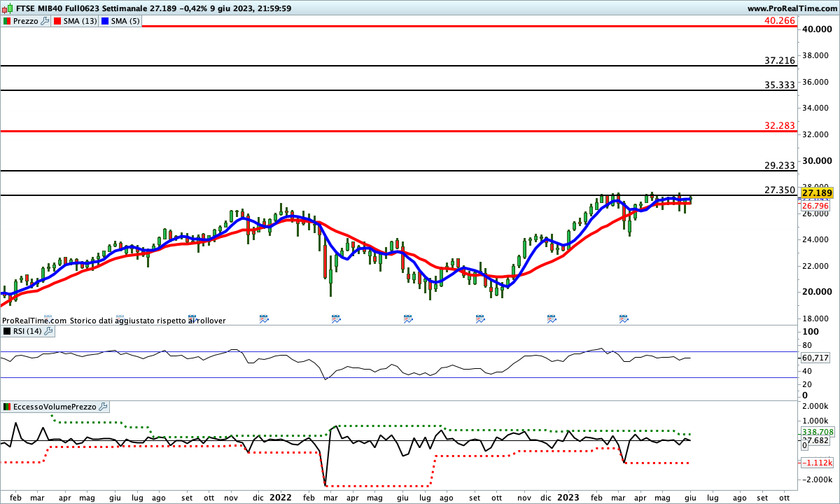840x504 pixels.
Task: Click rollover marker icon near December 2022
Action: click(552, 318)
